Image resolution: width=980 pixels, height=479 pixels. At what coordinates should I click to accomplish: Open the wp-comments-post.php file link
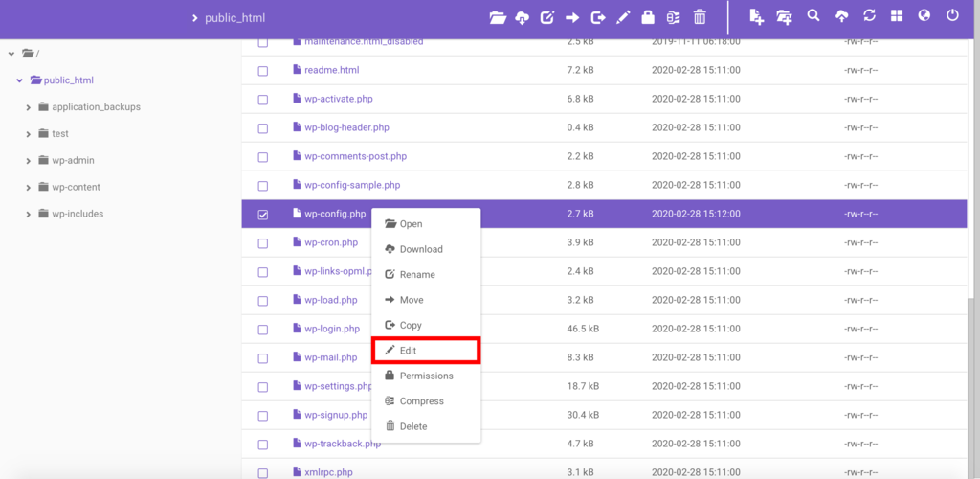356,156
